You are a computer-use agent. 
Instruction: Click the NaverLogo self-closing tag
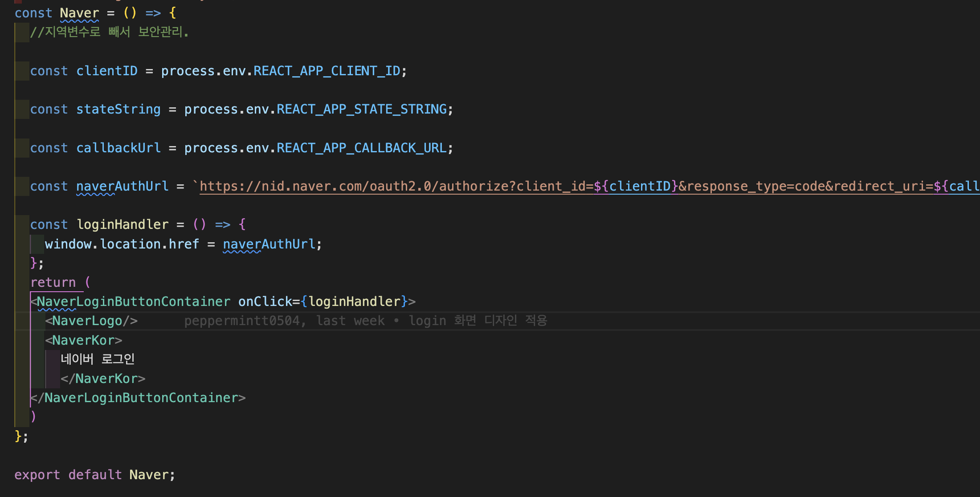point(91,321)
